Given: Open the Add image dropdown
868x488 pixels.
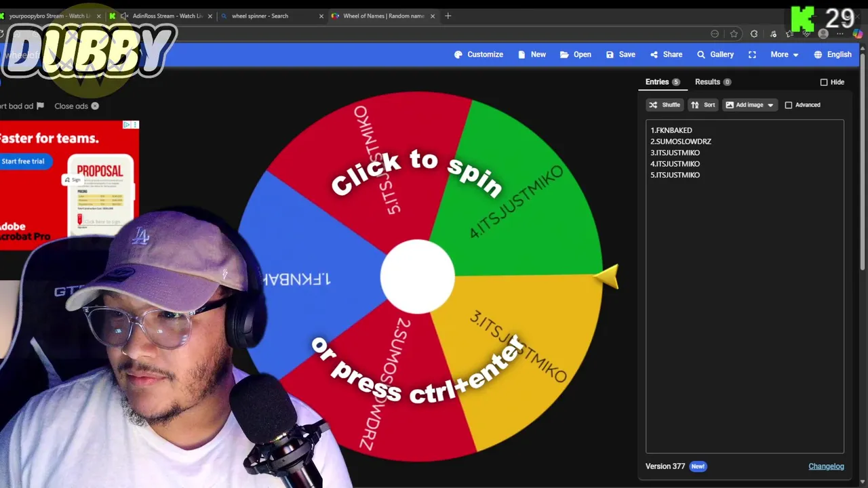Looking at the screenshot, I should [749, 105].
